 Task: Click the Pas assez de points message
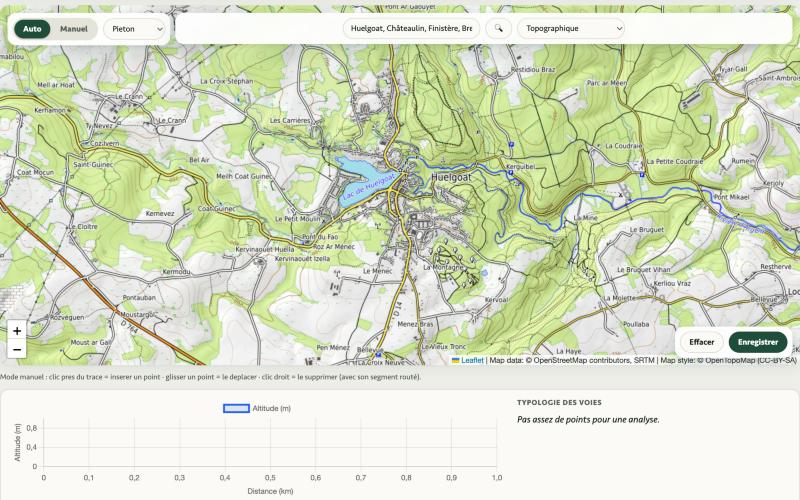coord(588,419)
